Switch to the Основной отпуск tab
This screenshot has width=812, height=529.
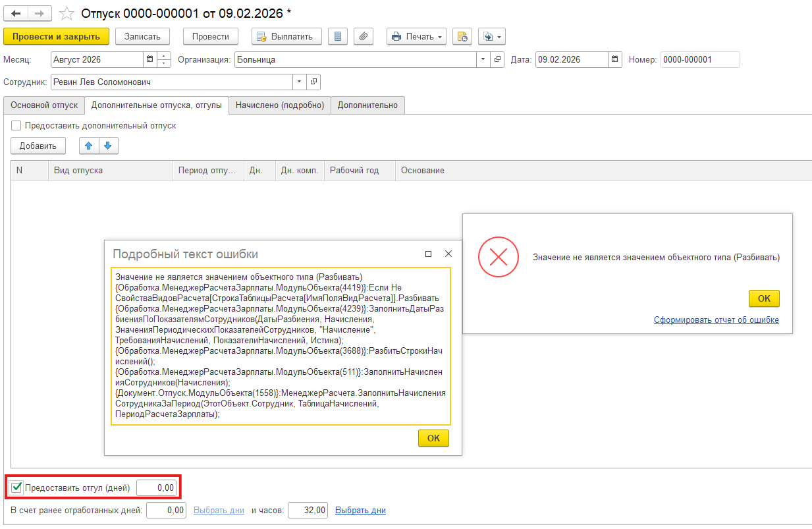[44, 105]
